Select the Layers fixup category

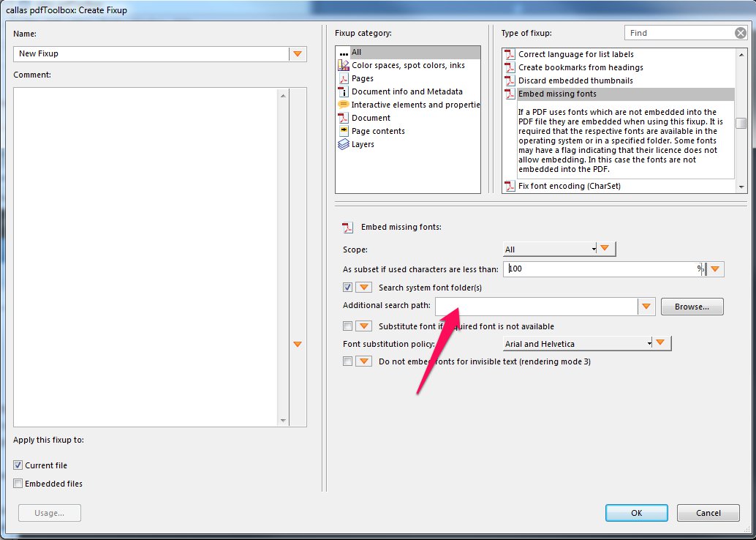pyautogui.click(x=409, y=144)
